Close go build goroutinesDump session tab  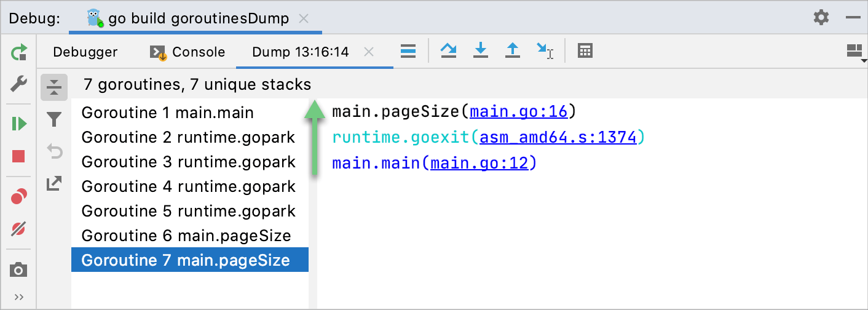click(304, 19)
